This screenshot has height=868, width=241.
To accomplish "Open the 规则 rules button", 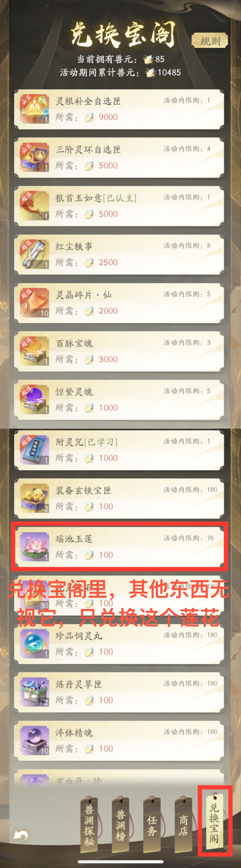I will point(210,41).
